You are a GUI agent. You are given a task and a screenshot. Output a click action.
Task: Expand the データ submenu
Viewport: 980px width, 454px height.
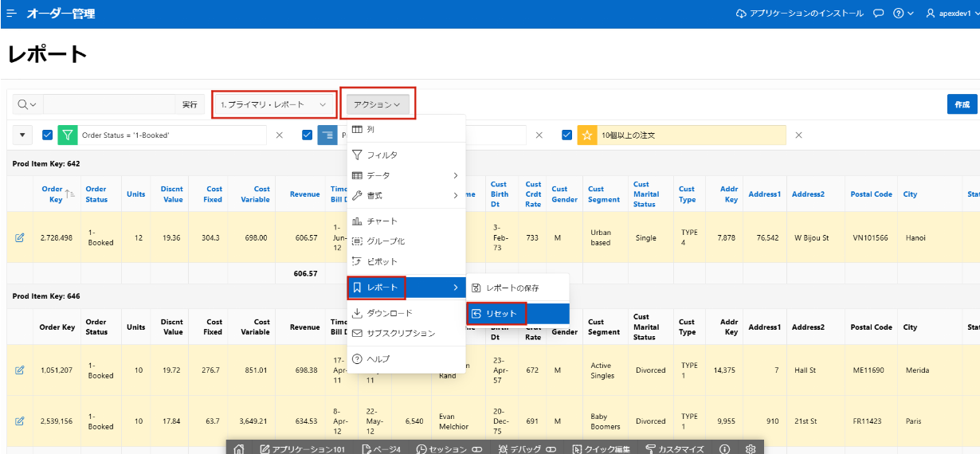tap(406, 175)
